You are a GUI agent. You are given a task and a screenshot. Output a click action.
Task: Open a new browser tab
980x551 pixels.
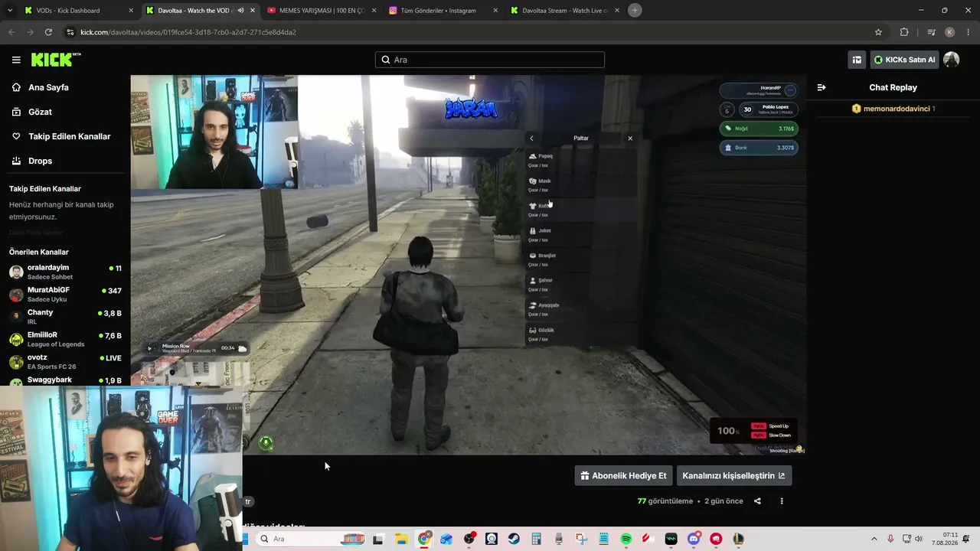pyautogui.click(x=635, y=10)
